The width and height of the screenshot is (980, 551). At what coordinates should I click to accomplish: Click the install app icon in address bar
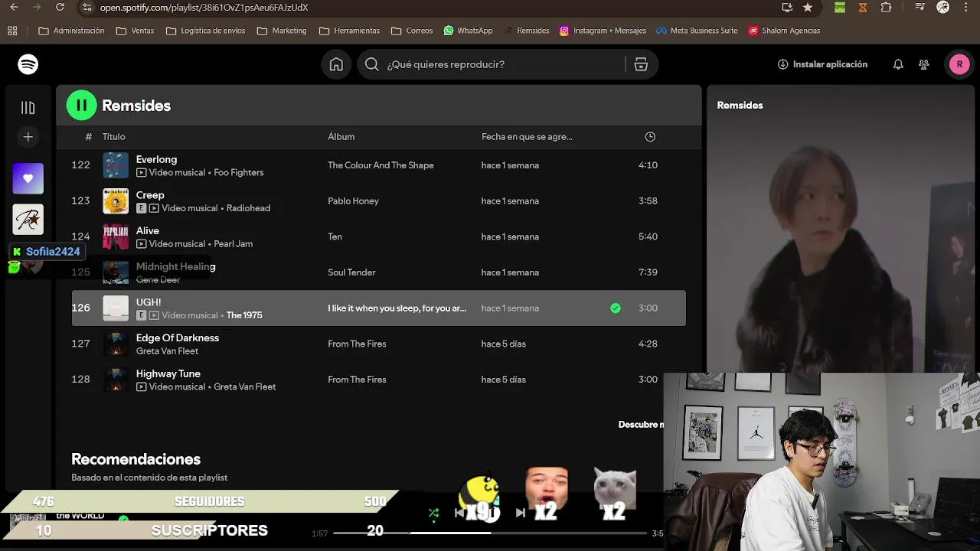pos(787,7)
